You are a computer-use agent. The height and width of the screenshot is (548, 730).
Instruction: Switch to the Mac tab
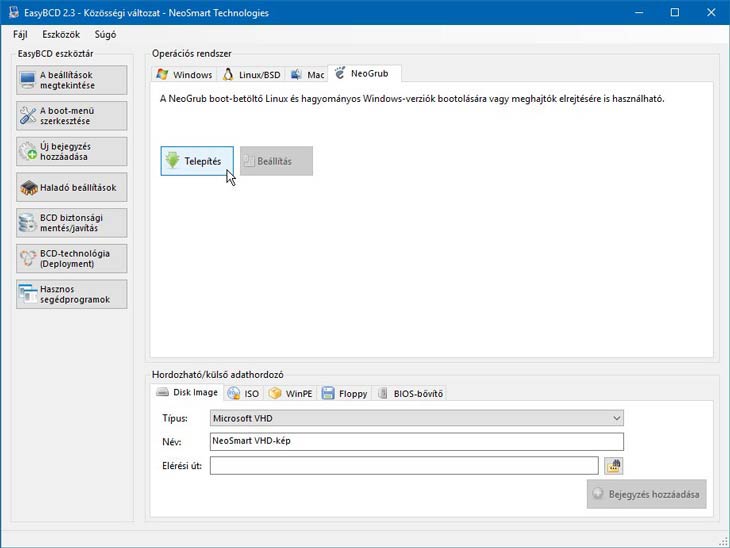tap(308, 75)
